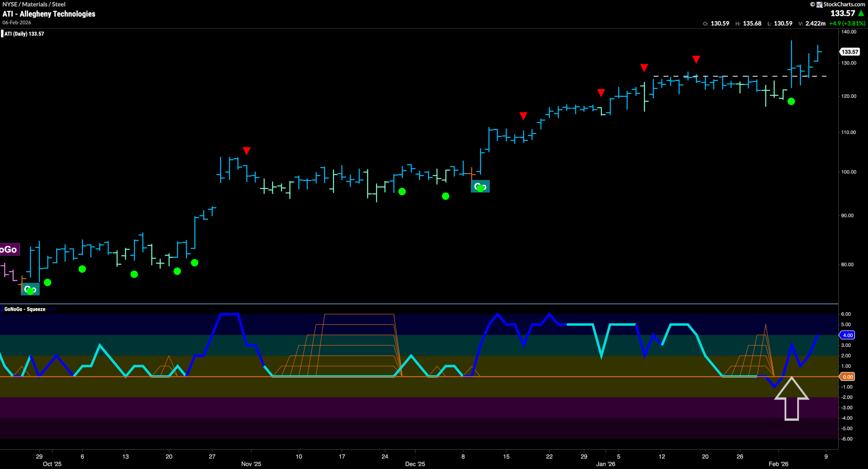The height and width of the screenshot is (469, 868).
Task: Click the Jan '26 time axis label
Action: (x=606, y=464)
